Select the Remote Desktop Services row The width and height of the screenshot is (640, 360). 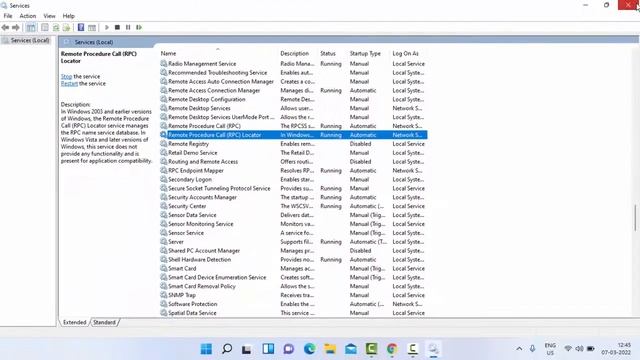click(x=293, y=108)
